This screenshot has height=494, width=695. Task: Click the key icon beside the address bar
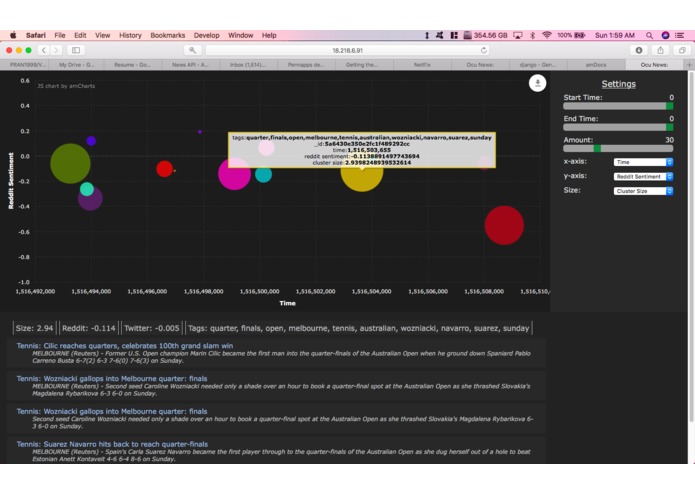[x=192, y=50]
